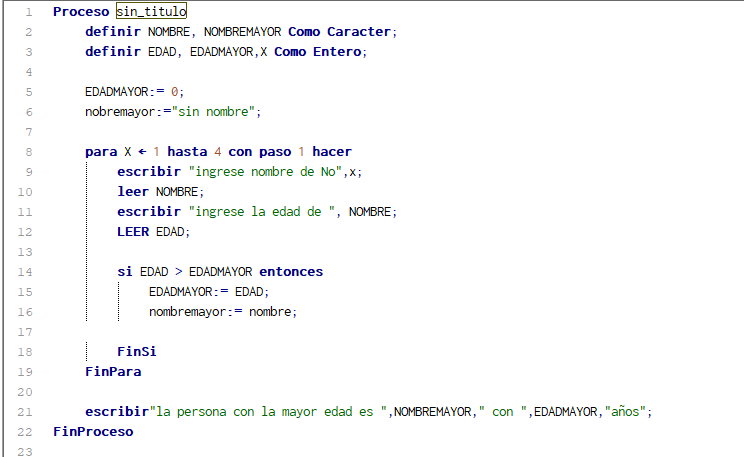The height and width of the screenshot is (457, 744).
Task: Click line number 7 in the gutter
Action: 29,132
